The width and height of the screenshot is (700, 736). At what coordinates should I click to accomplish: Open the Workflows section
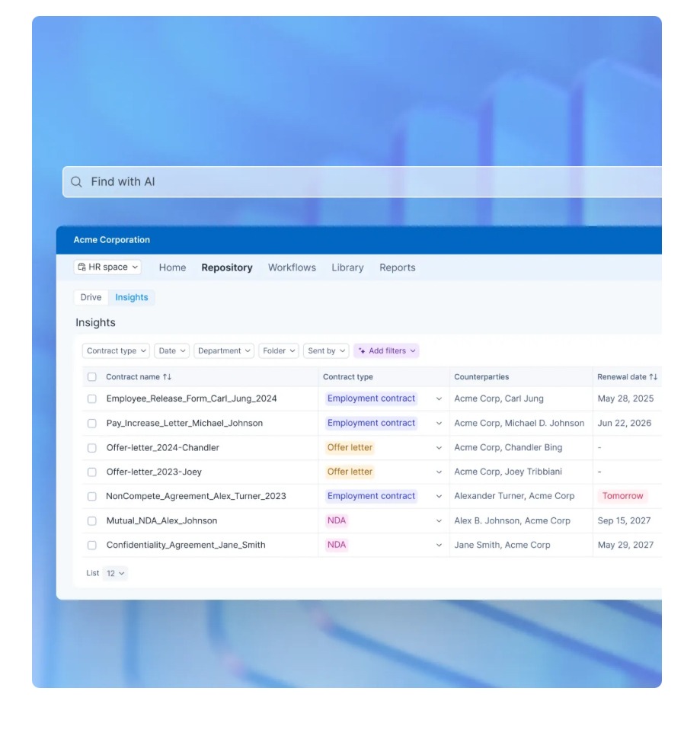point(292,267)
